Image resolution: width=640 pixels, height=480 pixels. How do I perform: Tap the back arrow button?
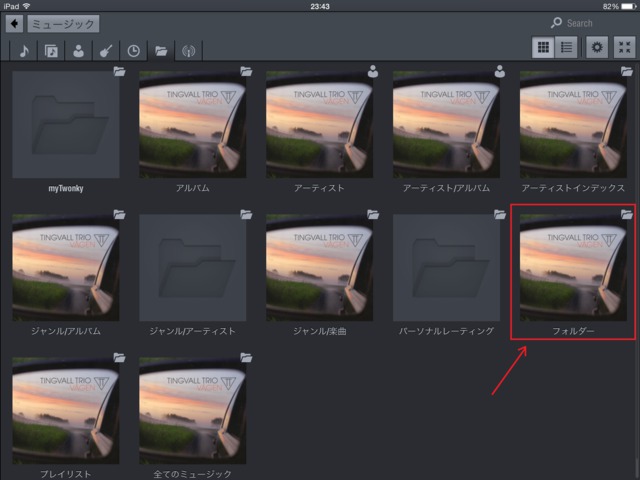point(14,24)
